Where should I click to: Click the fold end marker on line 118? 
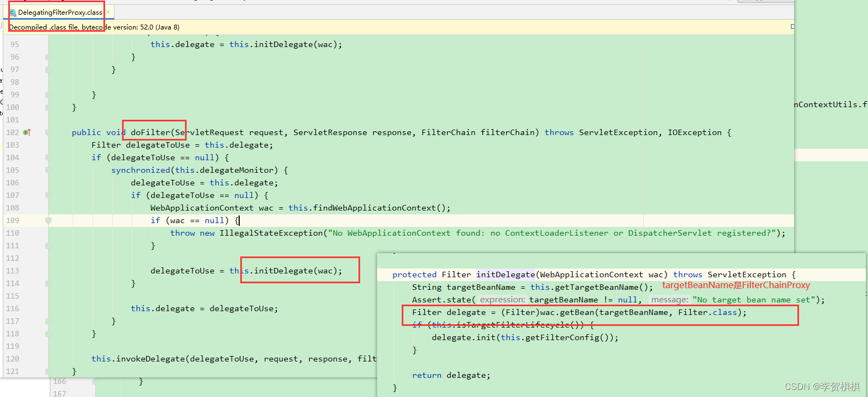pos(48,334)
